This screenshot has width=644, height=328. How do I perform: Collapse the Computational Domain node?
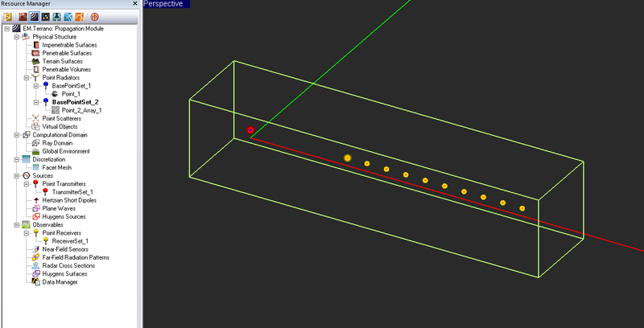coord(16,135)
